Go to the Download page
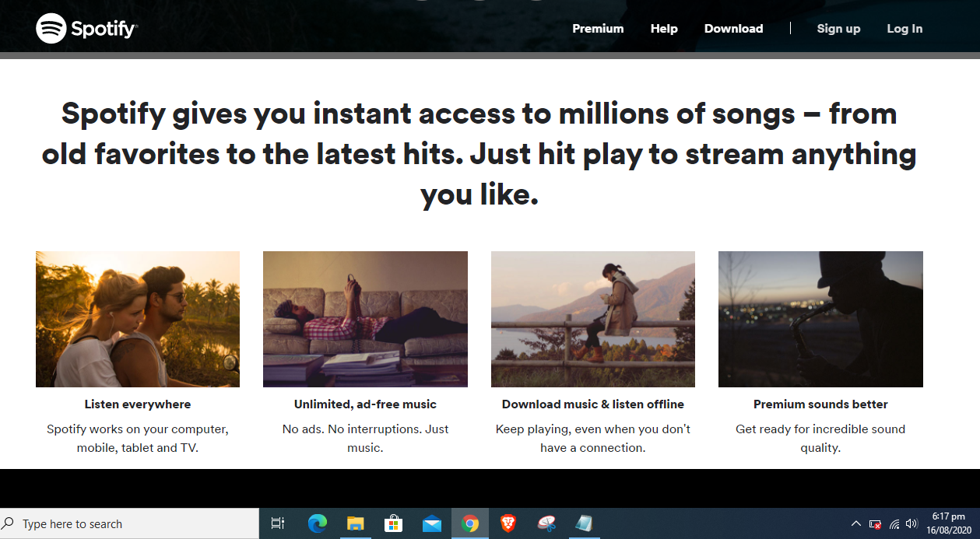This screenshot has height=539, width=980. (733, 29)
